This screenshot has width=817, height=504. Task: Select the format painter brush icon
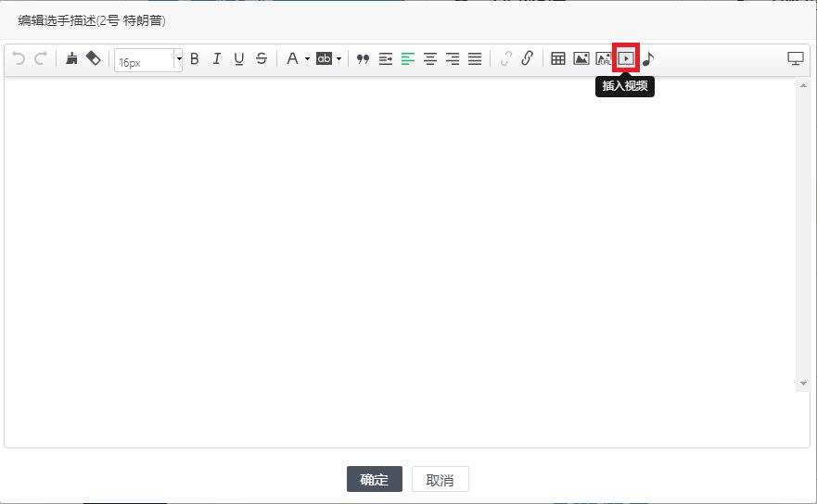coord(72,58)
